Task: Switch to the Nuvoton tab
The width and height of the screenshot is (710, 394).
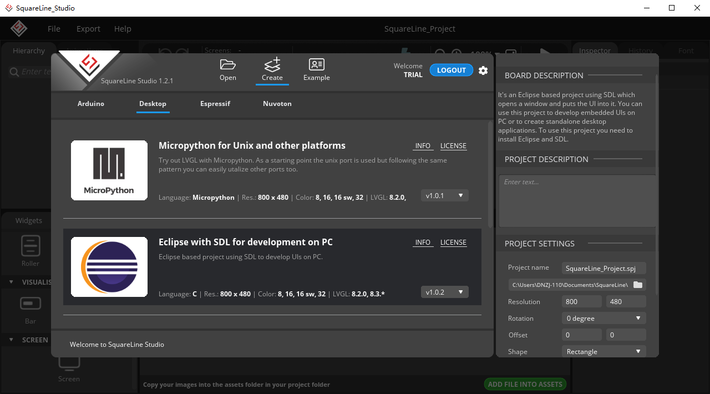Action: 277,104
